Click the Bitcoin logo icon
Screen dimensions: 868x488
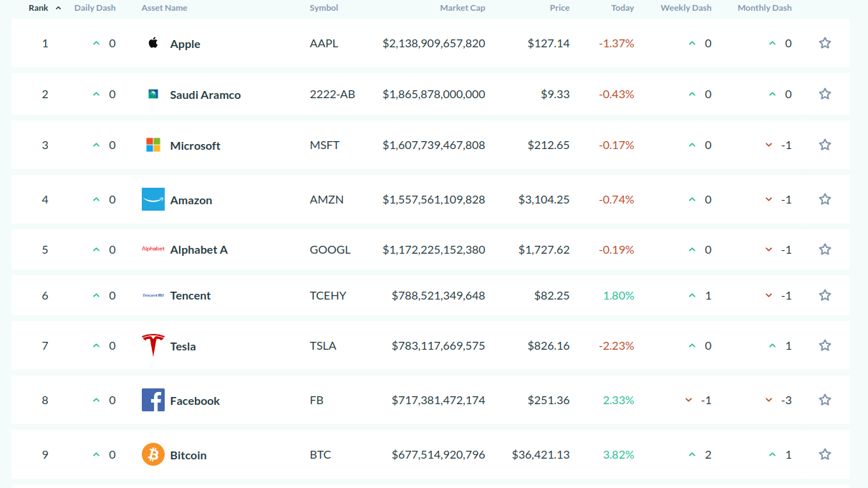coord(153,454)
